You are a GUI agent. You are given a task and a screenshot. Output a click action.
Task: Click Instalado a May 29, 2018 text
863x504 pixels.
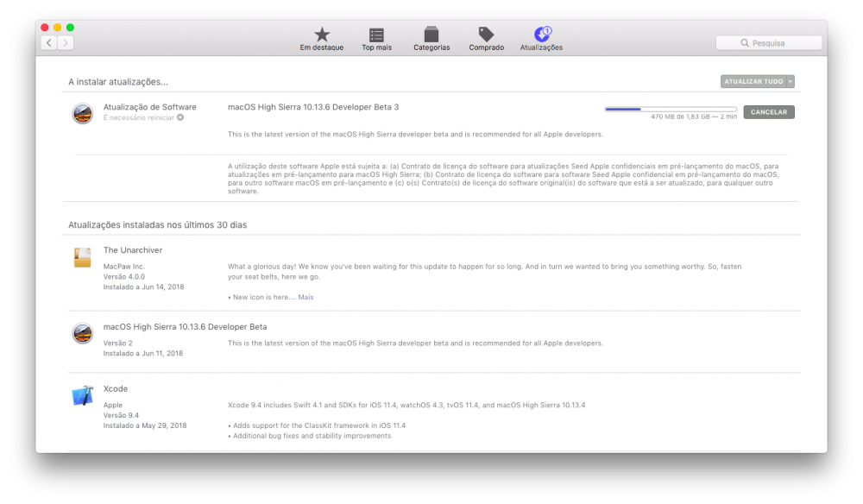pyautogui.click(x=145, y=425)
